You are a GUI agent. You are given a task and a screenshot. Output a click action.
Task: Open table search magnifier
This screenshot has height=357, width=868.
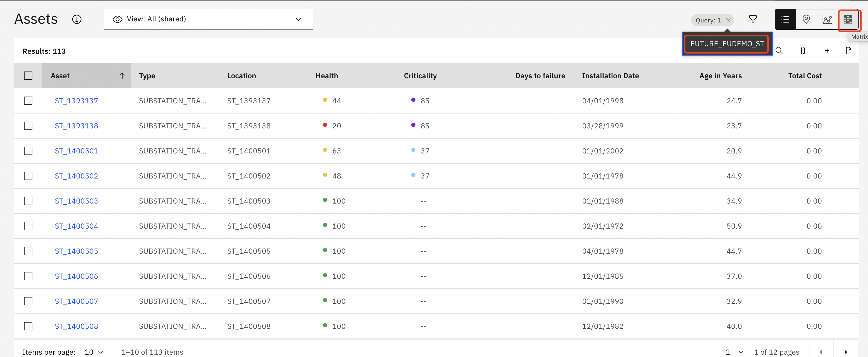tap(779, 51)
